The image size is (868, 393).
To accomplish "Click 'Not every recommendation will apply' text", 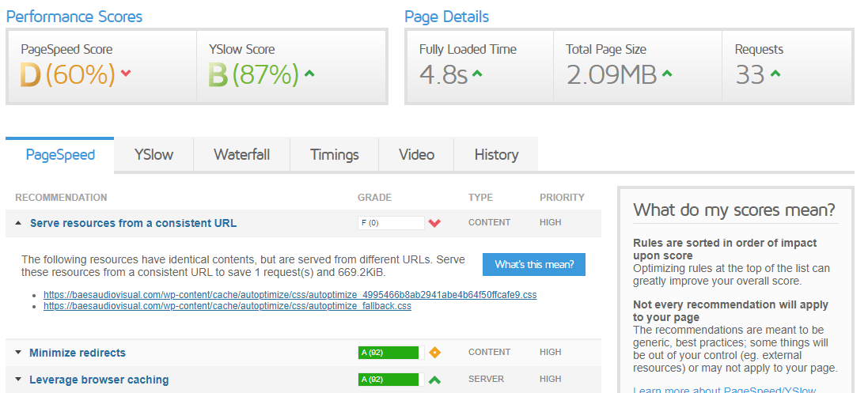I will 730,311.
